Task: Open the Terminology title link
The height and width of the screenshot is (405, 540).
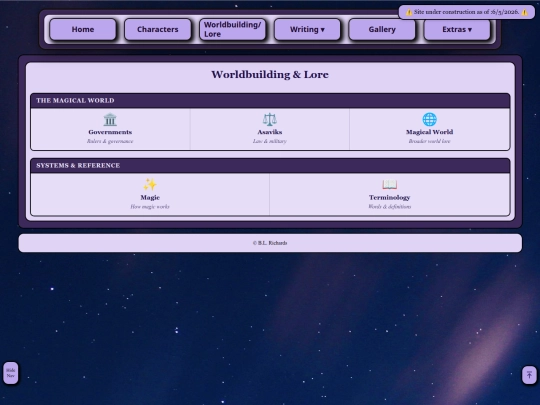Action: coord(390,197)
